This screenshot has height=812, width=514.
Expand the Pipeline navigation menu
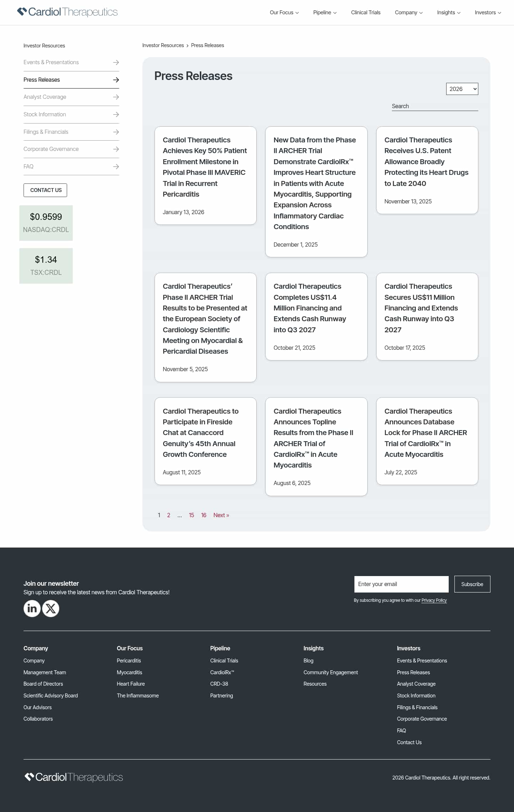pyautogui.click(x=325, y=12)
